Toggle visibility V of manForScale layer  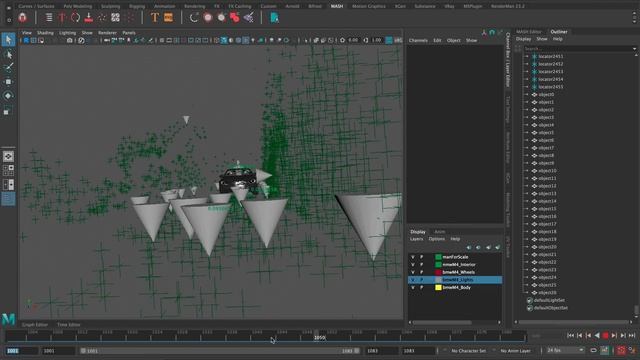click(x=413, y=257)
